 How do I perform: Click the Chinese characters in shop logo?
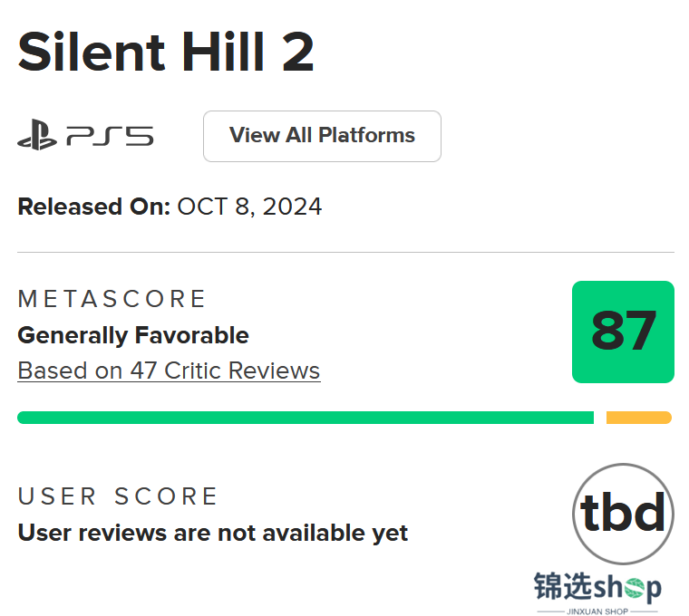tap(563, 586)
